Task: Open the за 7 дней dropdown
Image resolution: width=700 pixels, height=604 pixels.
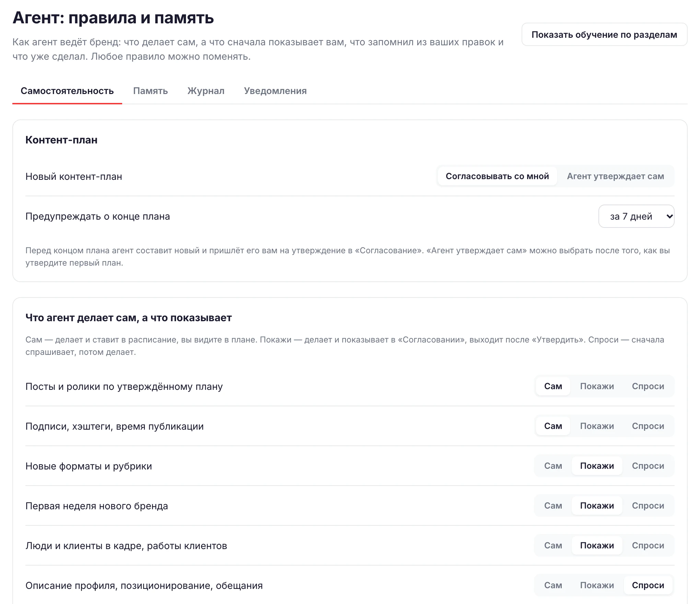Action: [x=636, y=216]
